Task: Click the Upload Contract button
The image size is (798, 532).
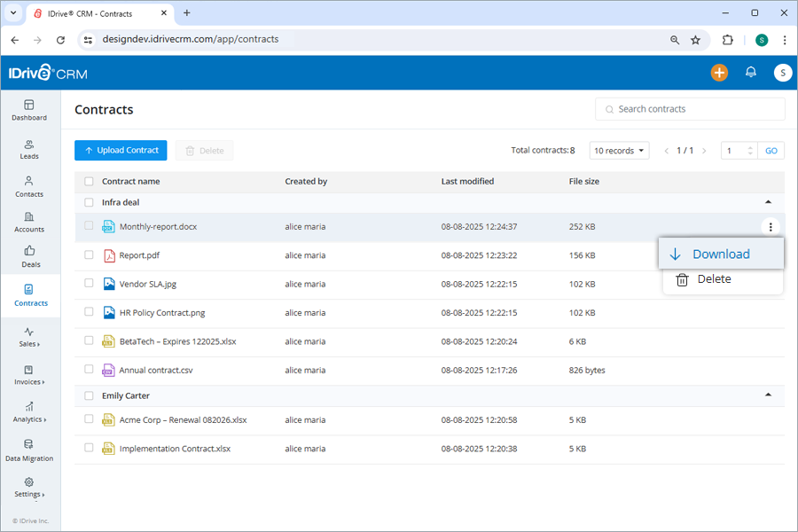Action: pos(121,150)
